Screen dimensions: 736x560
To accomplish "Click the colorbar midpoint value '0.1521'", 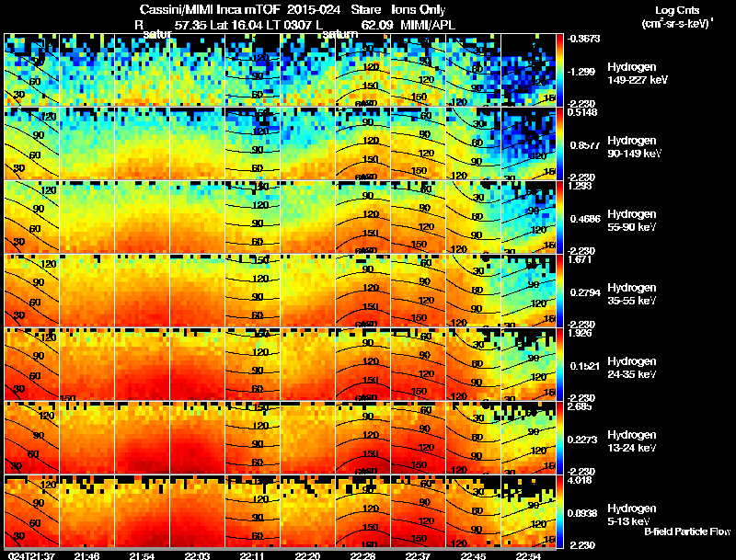I will [x=584, y=366].
